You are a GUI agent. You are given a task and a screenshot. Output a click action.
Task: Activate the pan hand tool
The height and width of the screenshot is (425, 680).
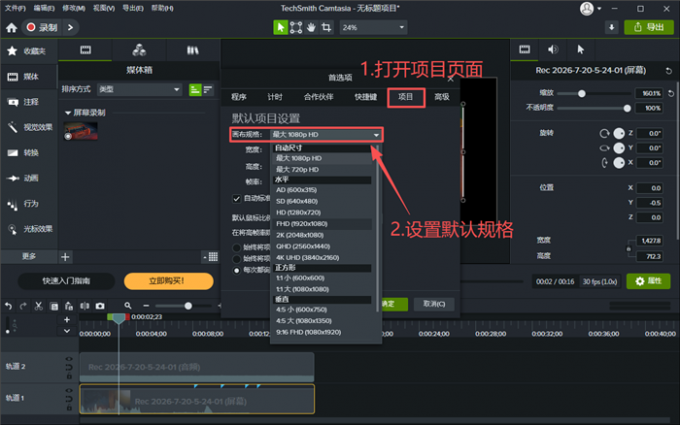click(x=311, y=27)
